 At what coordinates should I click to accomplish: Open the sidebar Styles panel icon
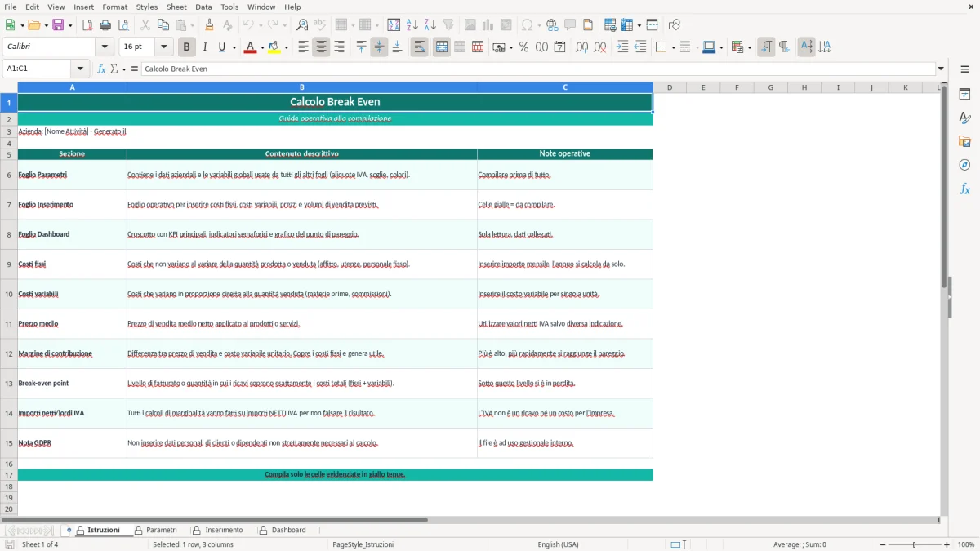point(964,118)
